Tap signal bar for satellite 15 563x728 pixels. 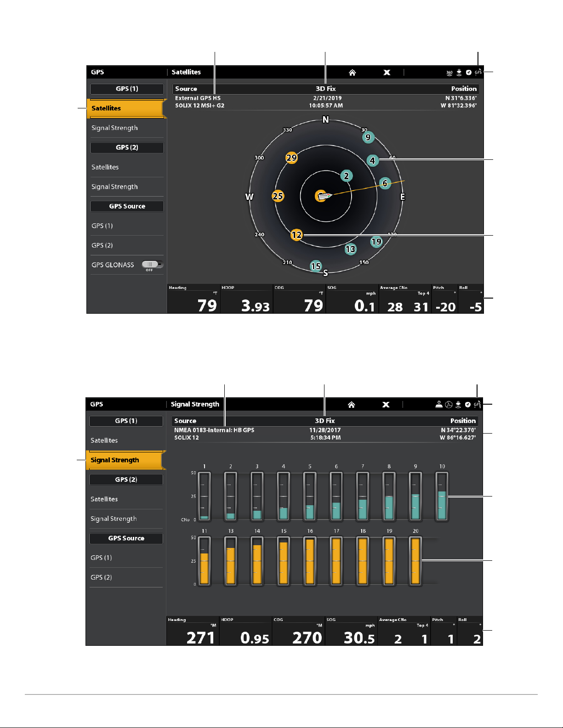284,561
